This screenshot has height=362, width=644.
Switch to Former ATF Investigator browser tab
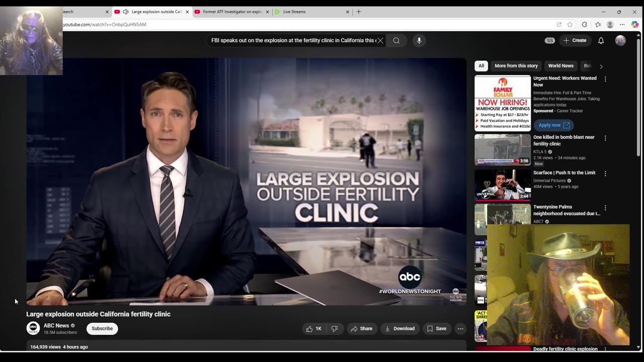click(232, 12)
